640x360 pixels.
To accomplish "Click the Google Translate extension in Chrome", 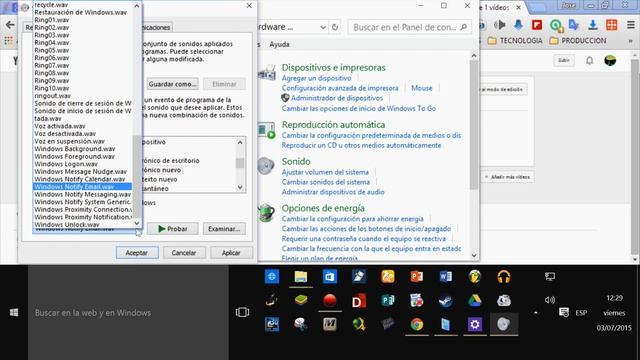I will point(574,25).
